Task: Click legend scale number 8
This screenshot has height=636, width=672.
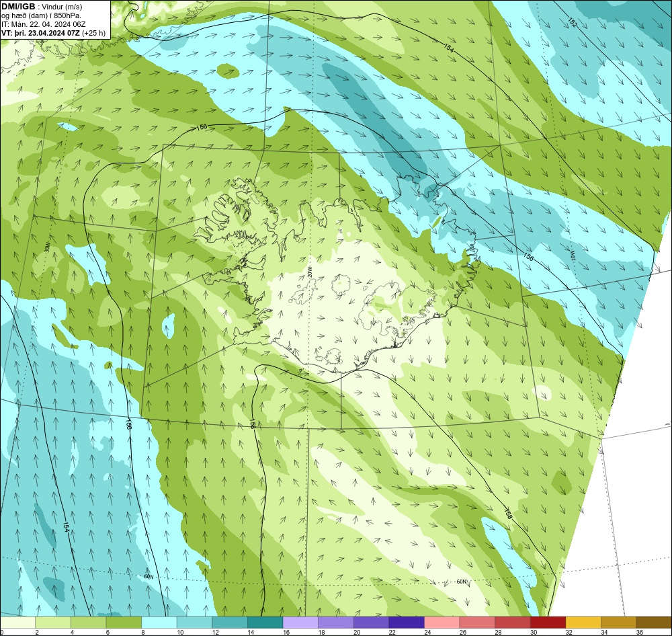Action: pyautogui.click(x=142, y=632)
